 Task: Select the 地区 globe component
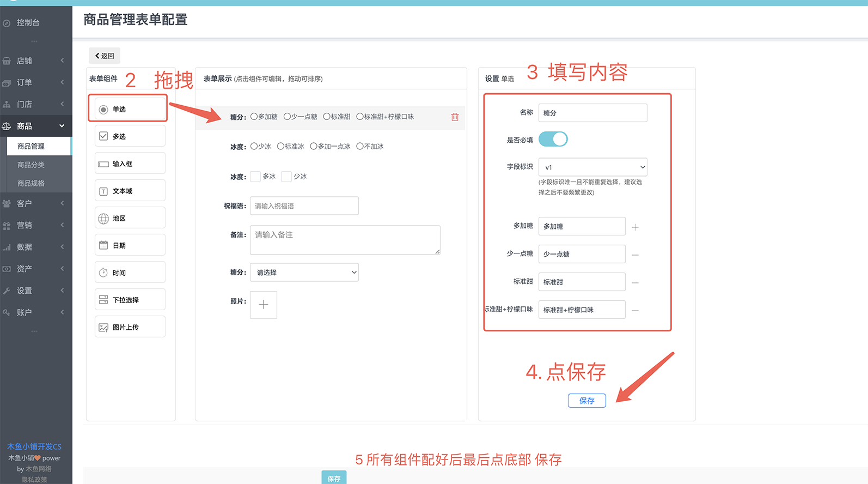point(130,218)
